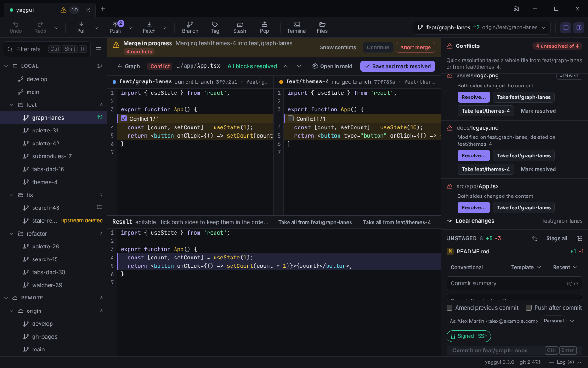Click Take all from feat/graph-lanes

[x=315, y=222]
